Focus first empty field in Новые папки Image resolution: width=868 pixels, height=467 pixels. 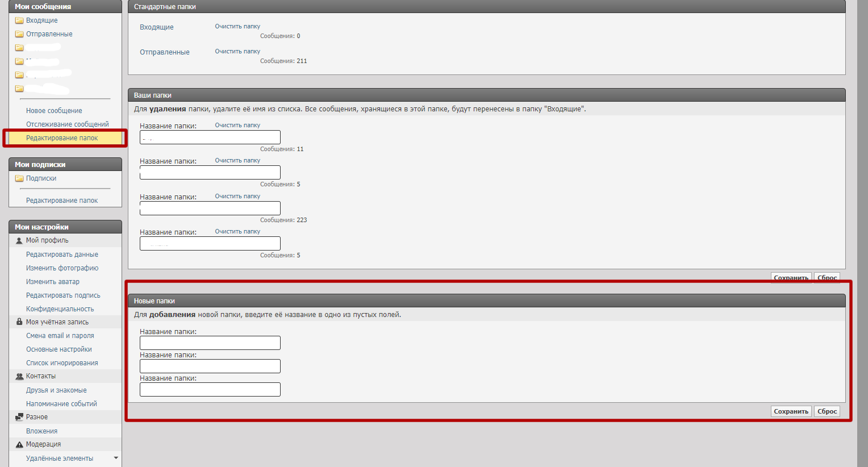tap(210, 343)
